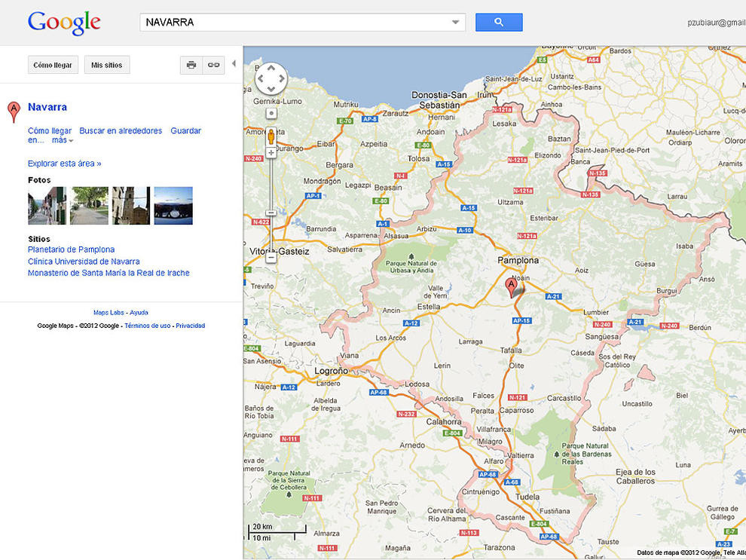Zoom out with the minus button
Viewport: 746px width, 560px height.
point(271,258)
